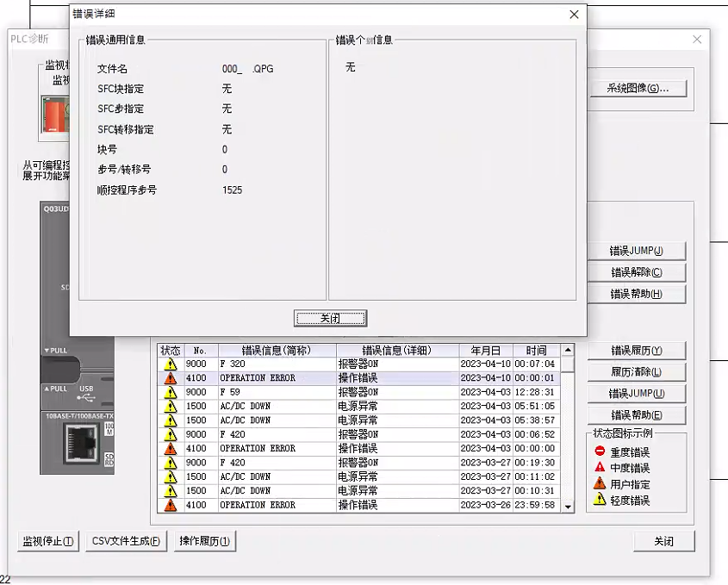Click the warning icon of the F 59 row
Screen dimensions: 728x585
171,392
